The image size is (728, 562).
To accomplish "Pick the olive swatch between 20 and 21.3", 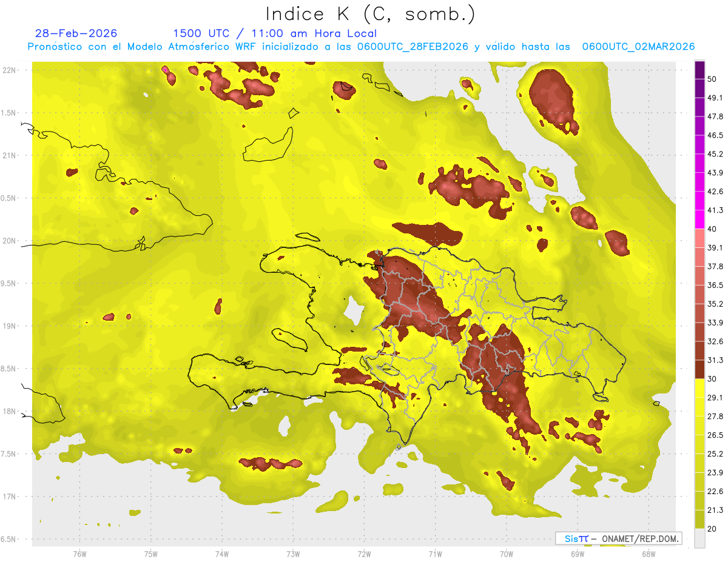I will coord(699,519).
